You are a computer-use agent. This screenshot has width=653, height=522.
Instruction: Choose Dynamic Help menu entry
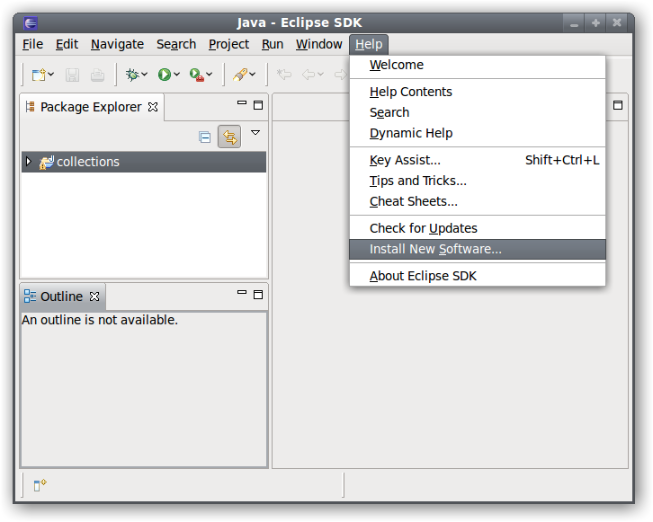(477, 133)
